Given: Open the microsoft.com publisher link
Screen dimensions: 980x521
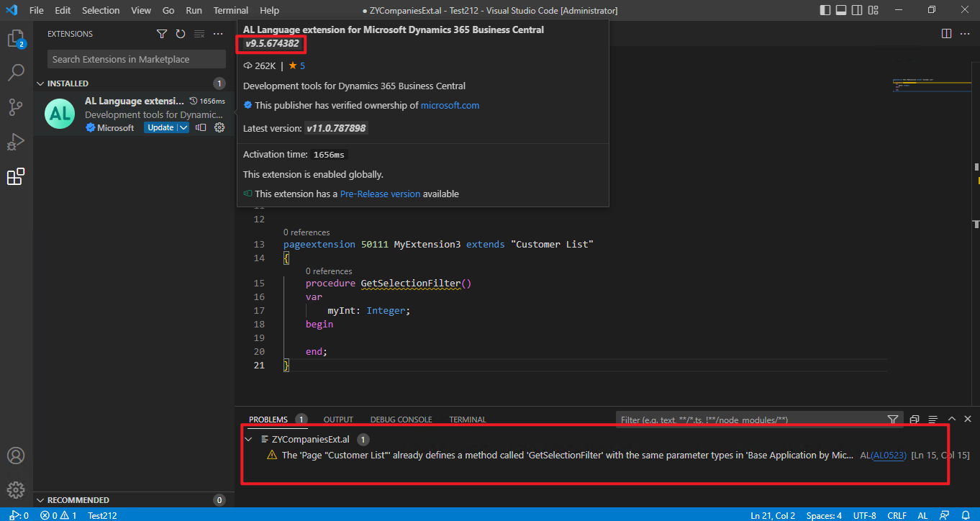Looking at the screenshot, I should pyautogui.click(x=450, y=105).
